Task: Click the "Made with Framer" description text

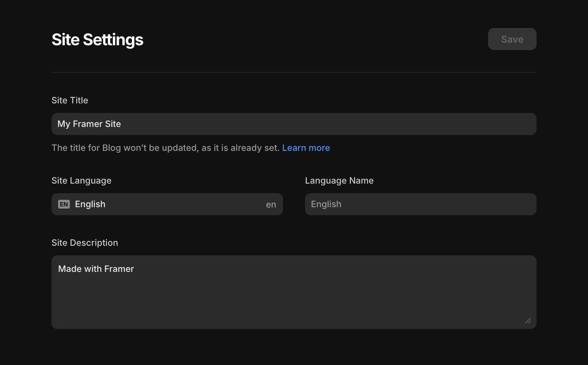Action: tap(96, 269)
